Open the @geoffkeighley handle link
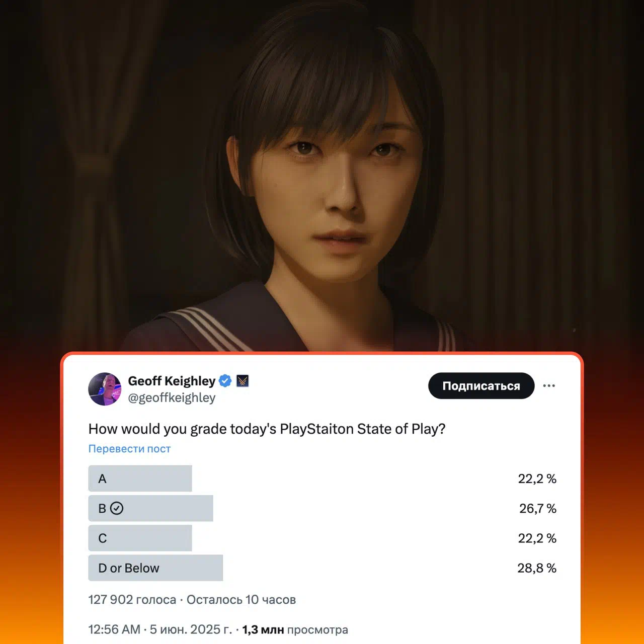Viewport: 644px width, 644px height. click(172, 397)
